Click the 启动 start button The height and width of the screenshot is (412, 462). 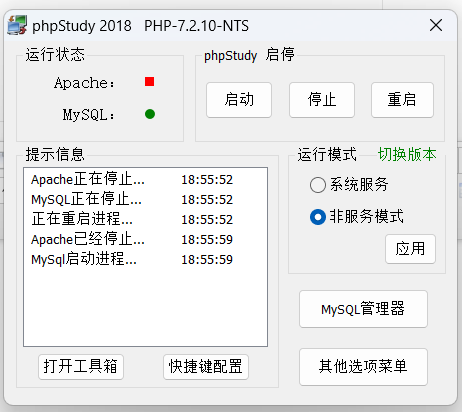click(239, 100)
